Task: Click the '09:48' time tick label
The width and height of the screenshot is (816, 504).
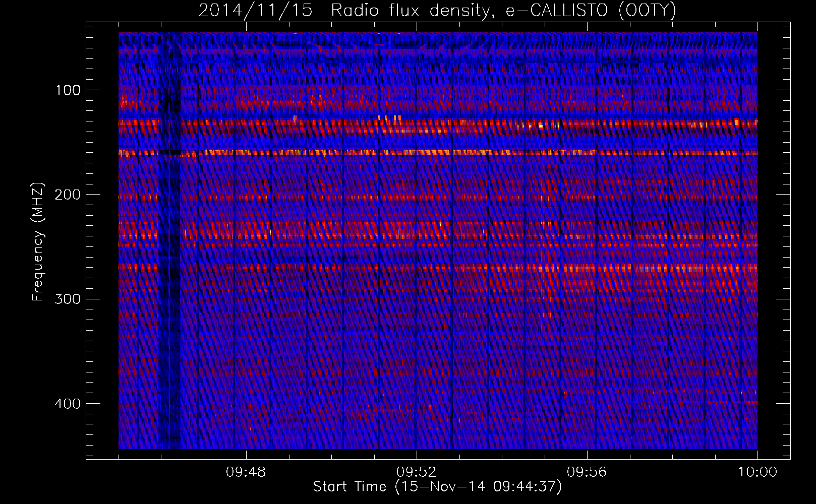Action: (246, 472)
